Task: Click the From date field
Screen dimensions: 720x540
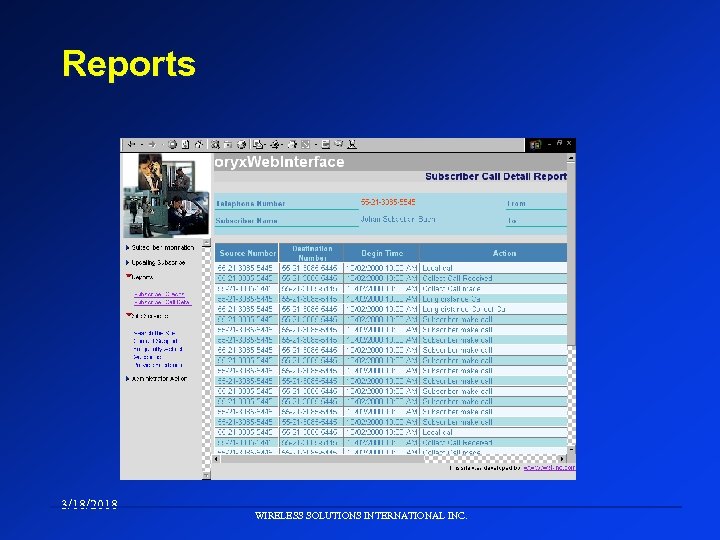Action: click(536, 203)
